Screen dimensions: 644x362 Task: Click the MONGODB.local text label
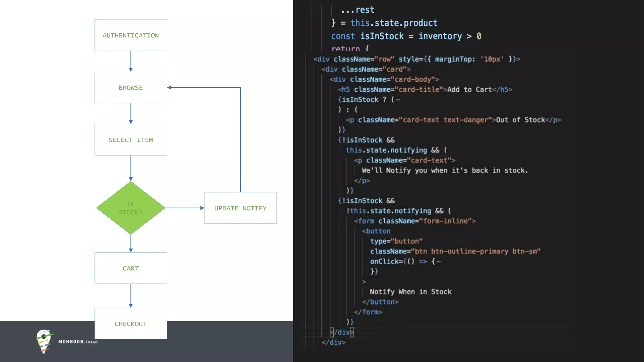78,342
